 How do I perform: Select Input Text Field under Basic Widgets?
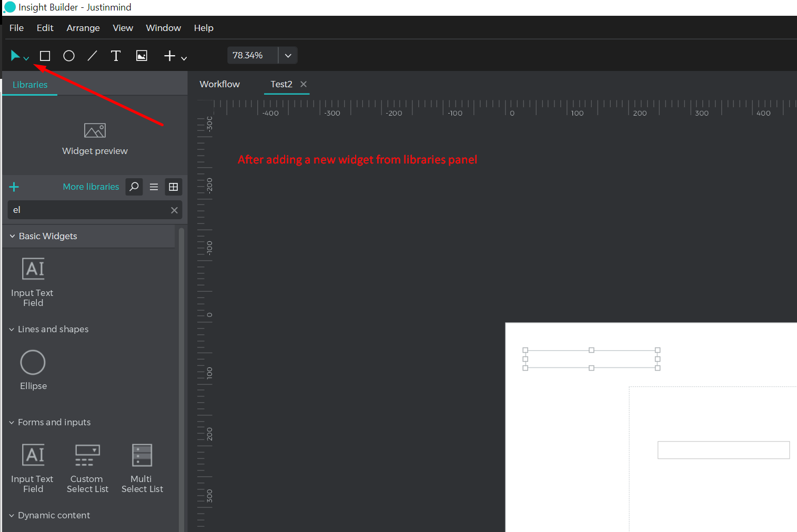click(33, 282)
